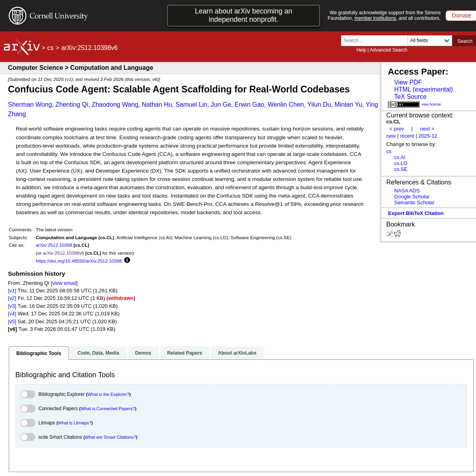This screenshot has width=476, height=476.
Task: Go to previous paper via prev link
Action: 397,129
